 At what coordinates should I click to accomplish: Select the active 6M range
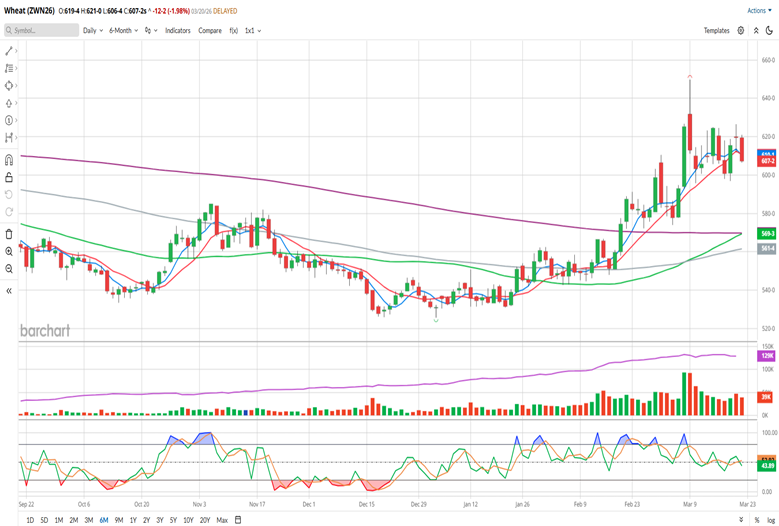[103, 520]
